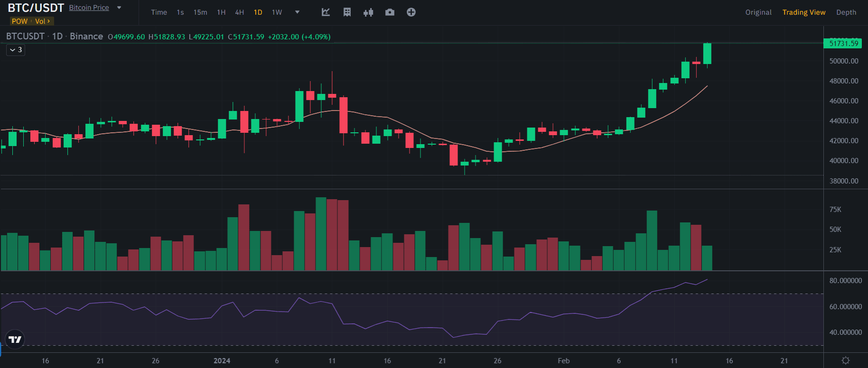Select the 1W interval
Viewport: 868px width, 368px height.
click(x=277, y=12)
